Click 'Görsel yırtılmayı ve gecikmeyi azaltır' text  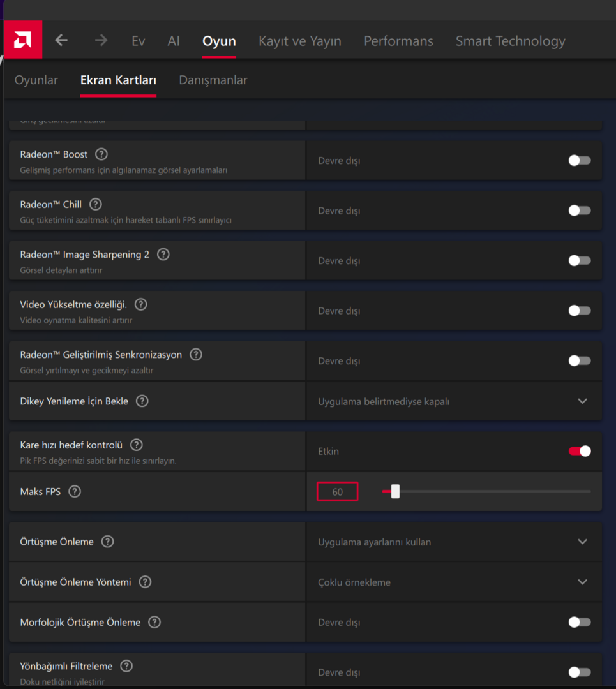[x=87, y=371]
